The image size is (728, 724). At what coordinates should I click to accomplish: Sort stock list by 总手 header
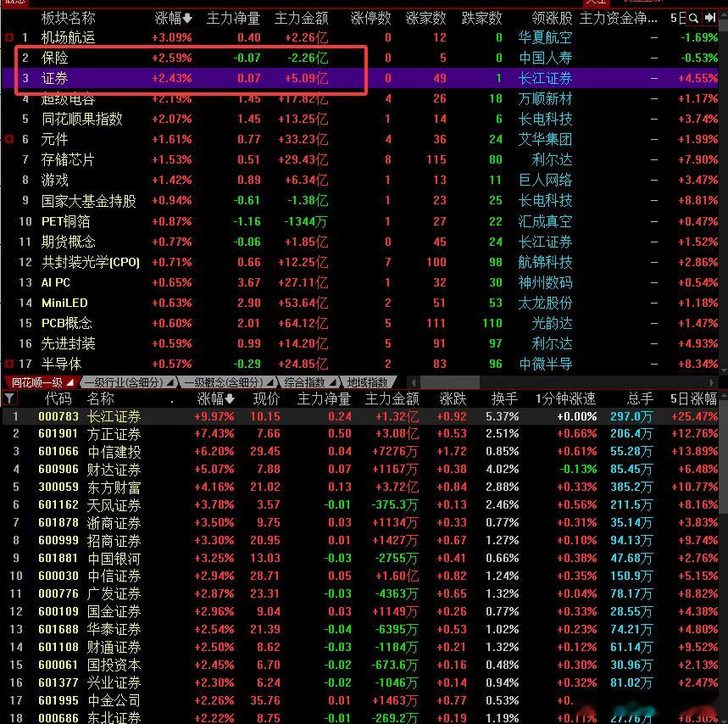click(640, 398)
